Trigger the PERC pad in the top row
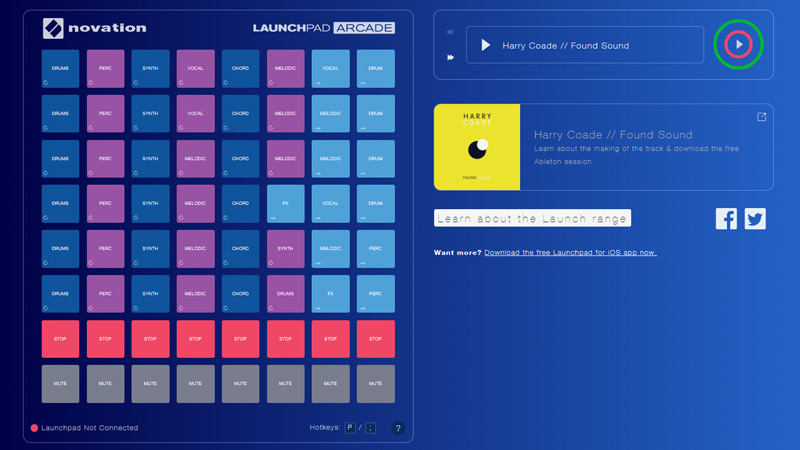Screen dimensions: 800x450 click(105, 68)
